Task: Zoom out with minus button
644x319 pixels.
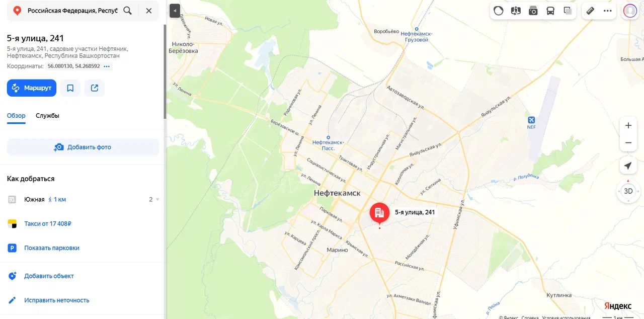Action: pos(628,143)
